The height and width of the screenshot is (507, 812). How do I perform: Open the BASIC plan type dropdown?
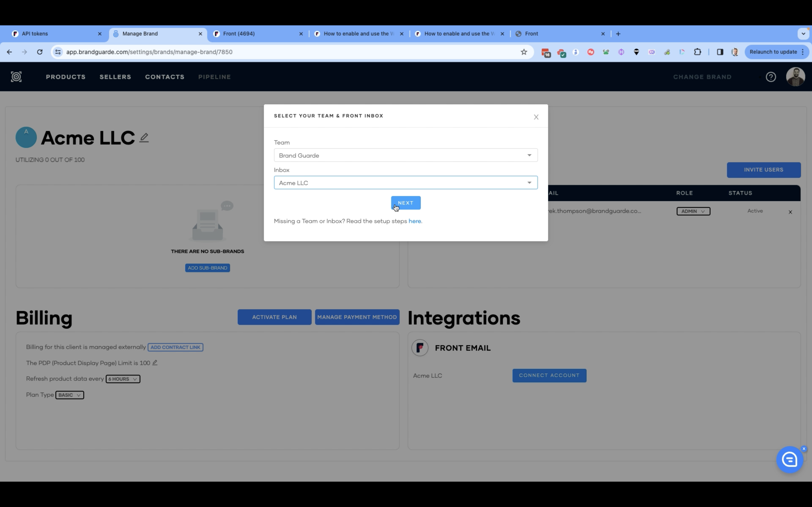point(70,395)
